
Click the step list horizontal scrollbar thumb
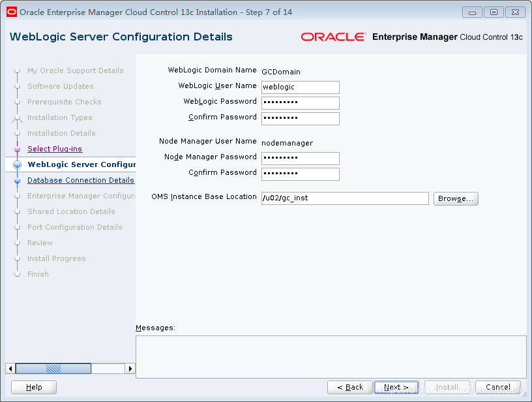[x=53, y=368]
